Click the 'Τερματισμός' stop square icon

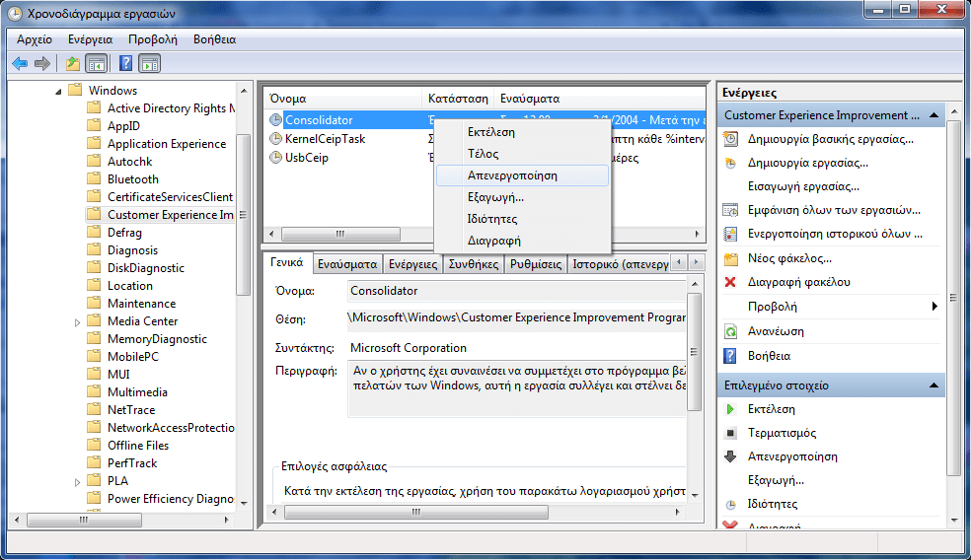pos(730,433)
